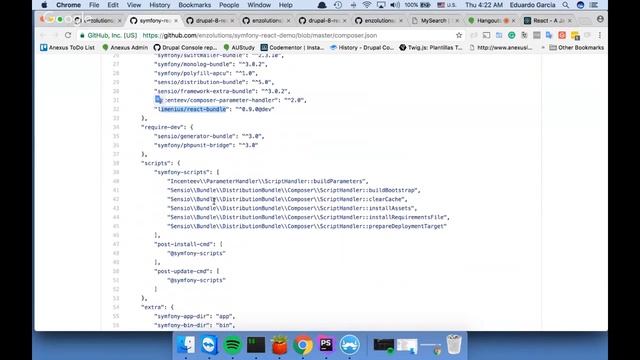This screenshot has height=360, width=640.
Task: Open Spotlight search in the menu bar
Action: coord(565,5)
